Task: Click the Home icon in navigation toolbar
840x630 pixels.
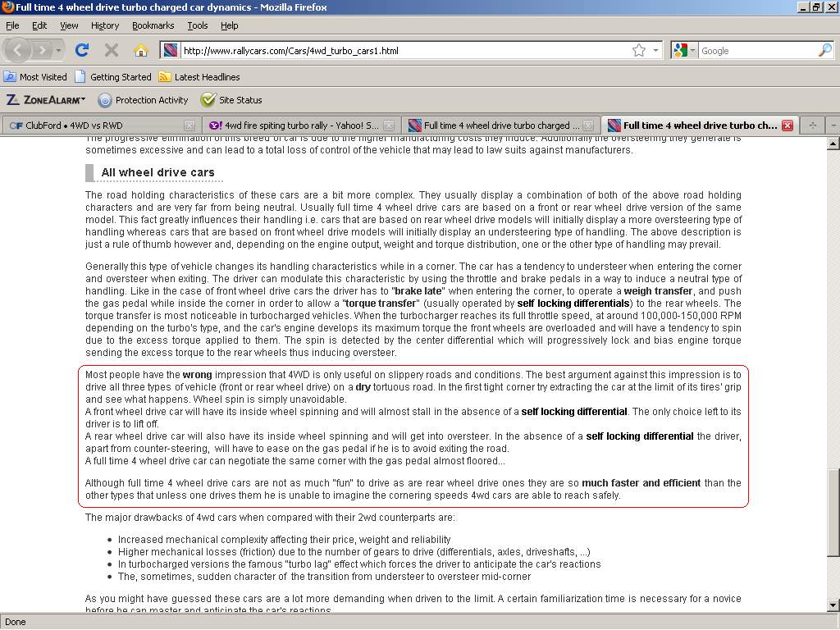Action: [140, 50]
